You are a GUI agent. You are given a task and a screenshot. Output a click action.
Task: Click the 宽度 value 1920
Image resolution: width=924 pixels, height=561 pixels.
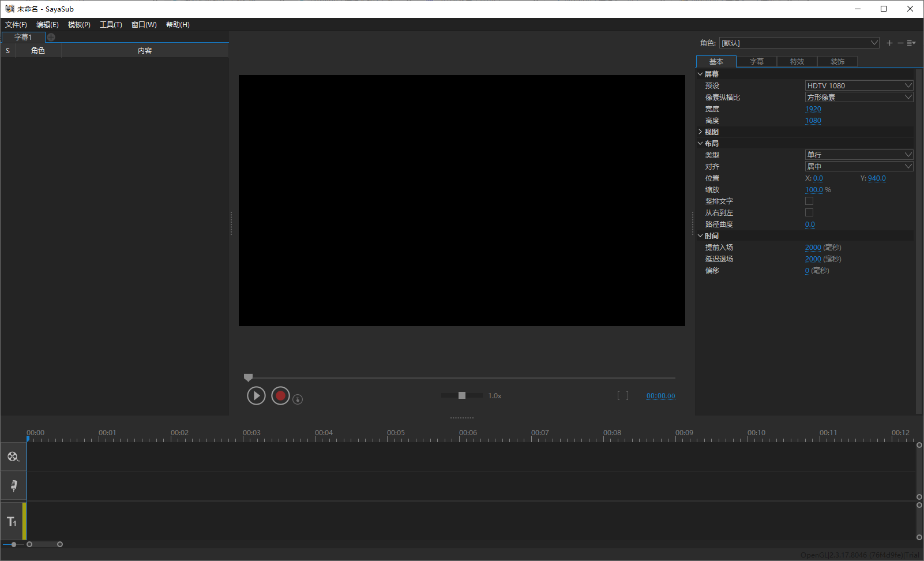(813, 109)
